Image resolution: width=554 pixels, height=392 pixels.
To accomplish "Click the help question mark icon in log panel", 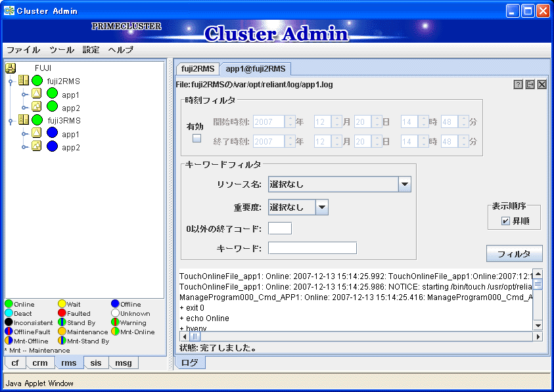I will point(518,85).
